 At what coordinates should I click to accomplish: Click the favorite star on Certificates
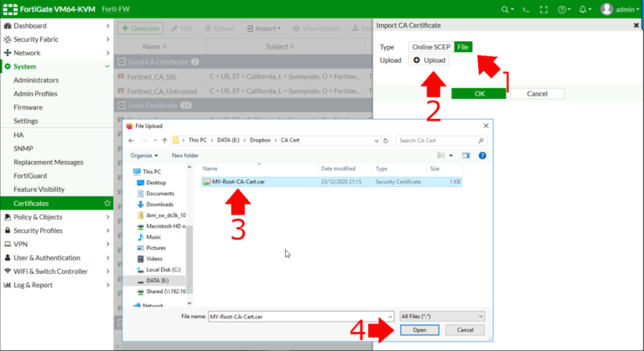(x=107, y=204)
